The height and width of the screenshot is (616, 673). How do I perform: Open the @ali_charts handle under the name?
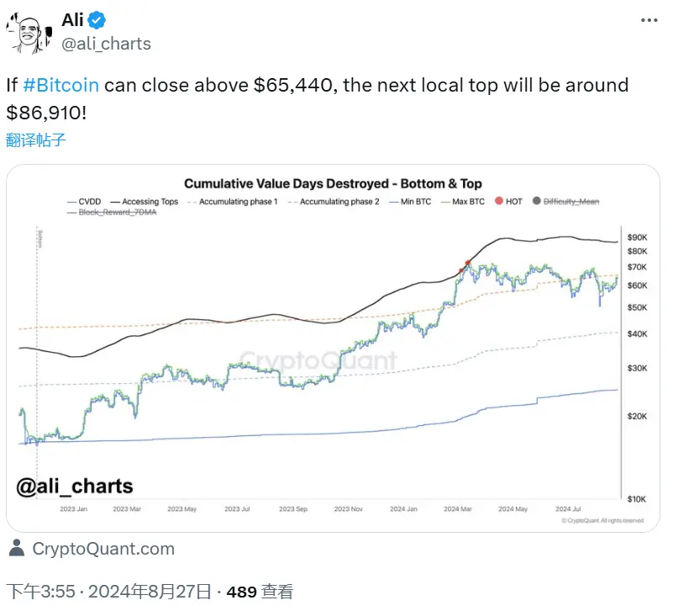(x=106, y=43)
